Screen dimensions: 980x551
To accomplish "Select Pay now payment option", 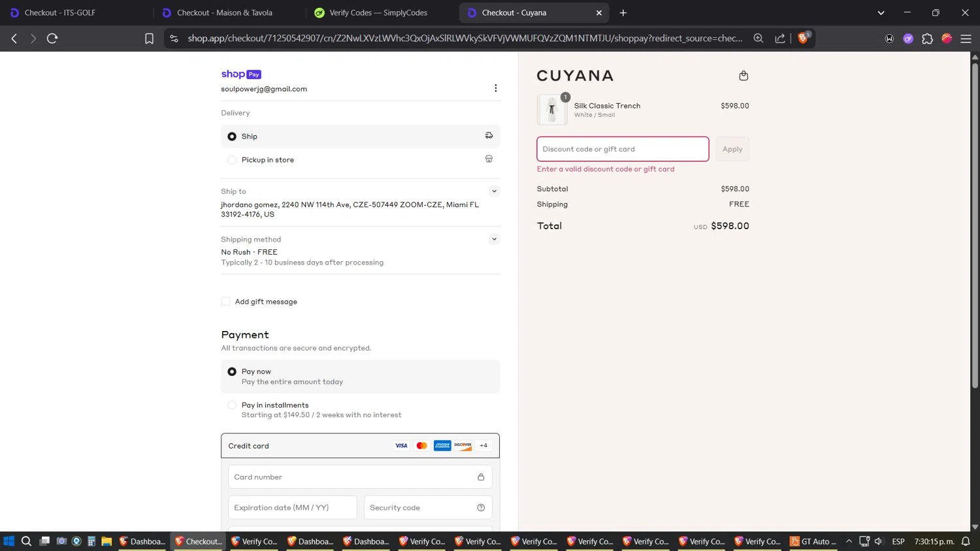I will 361,376.
